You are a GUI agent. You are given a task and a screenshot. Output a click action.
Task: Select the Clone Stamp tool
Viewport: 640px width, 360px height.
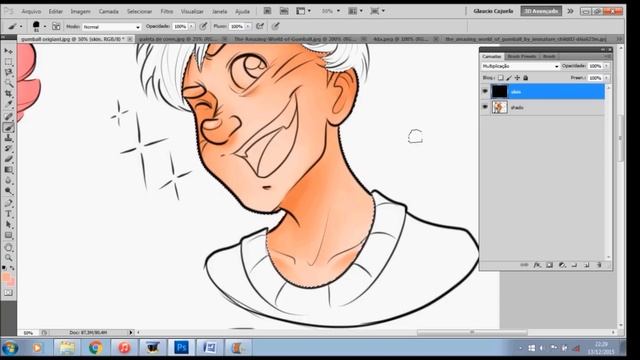point(8,138)
